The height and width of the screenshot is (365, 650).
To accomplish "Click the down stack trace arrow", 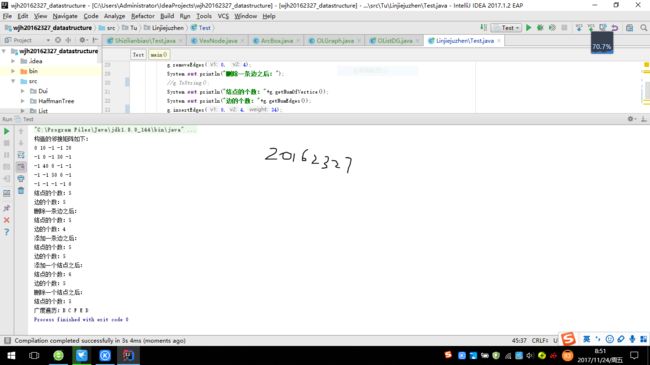I will click(x=21, y=143).
